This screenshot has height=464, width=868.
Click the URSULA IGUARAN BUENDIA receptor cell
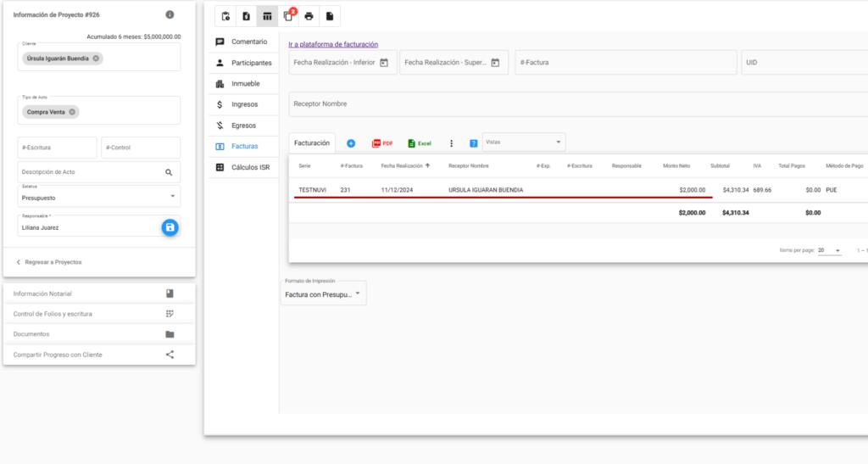coord(486,190)
